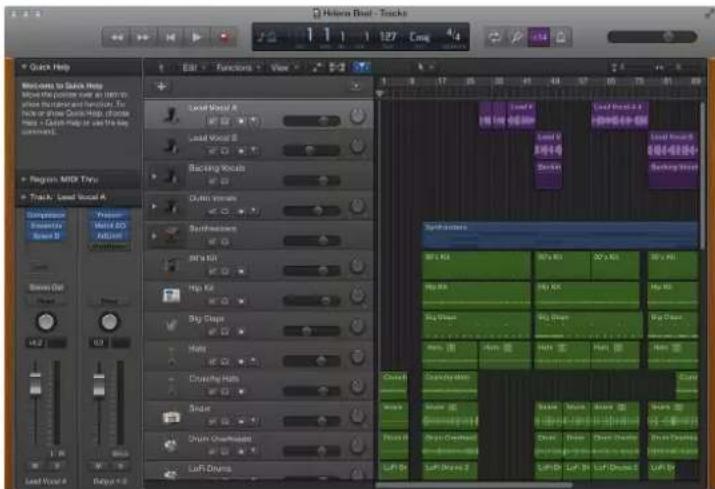
Task: Toggle automation view icon in tracks menu bar
Action: pos(317,68)
